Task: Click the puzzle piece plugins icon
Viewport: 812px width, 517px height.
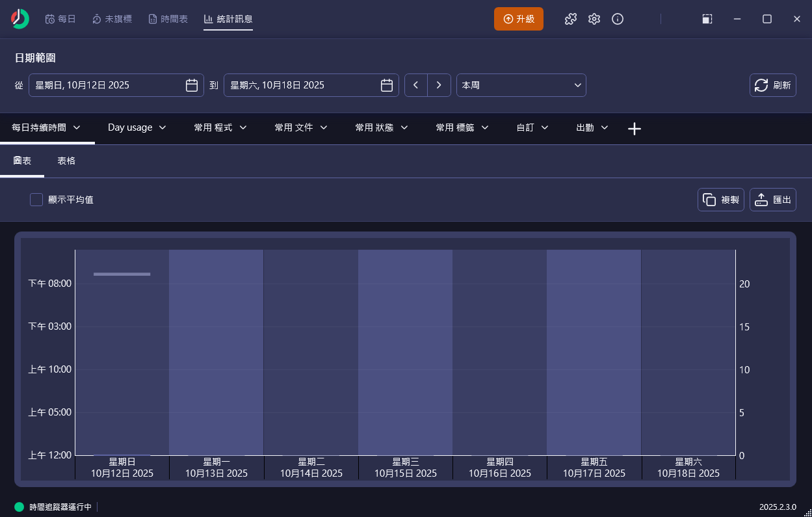Action: tap(571, 19)
